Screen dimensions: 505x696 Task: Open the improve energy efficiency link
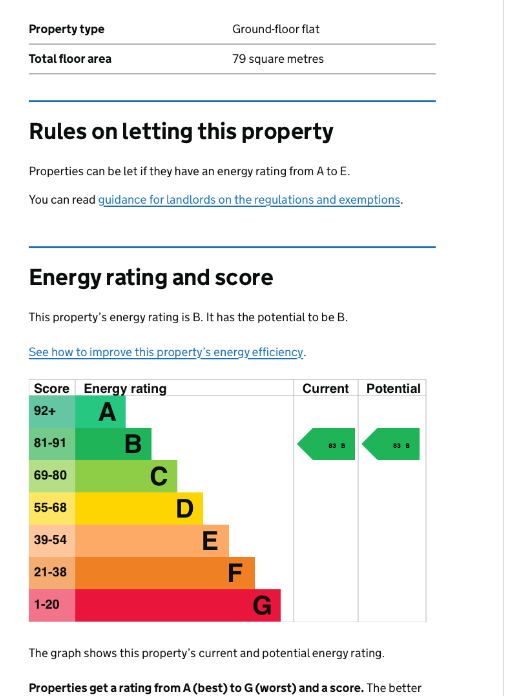tap(166, 352)
